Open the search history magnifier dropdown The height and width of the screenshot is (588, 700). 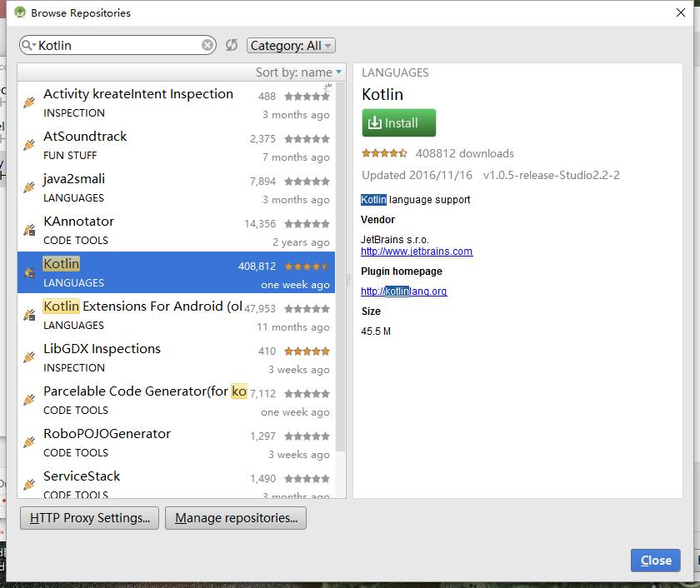(x=28, y=45)
